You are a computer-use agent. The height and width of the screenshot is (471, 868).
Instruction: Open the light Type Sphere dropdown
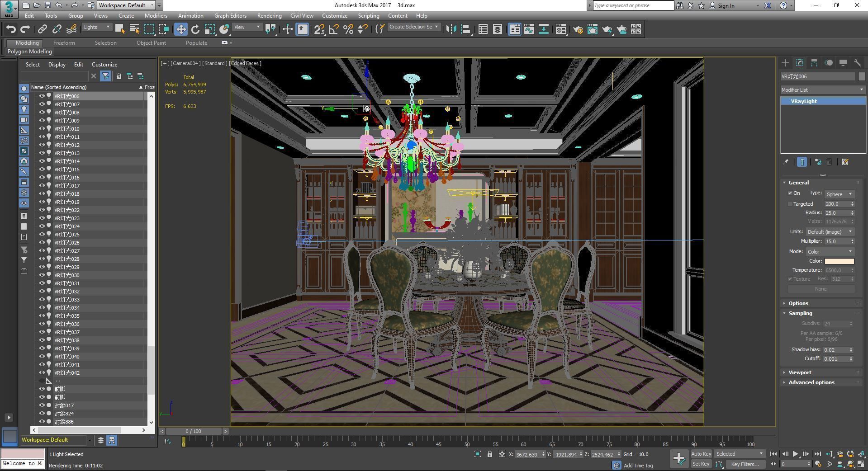click(x=840, y=194)
